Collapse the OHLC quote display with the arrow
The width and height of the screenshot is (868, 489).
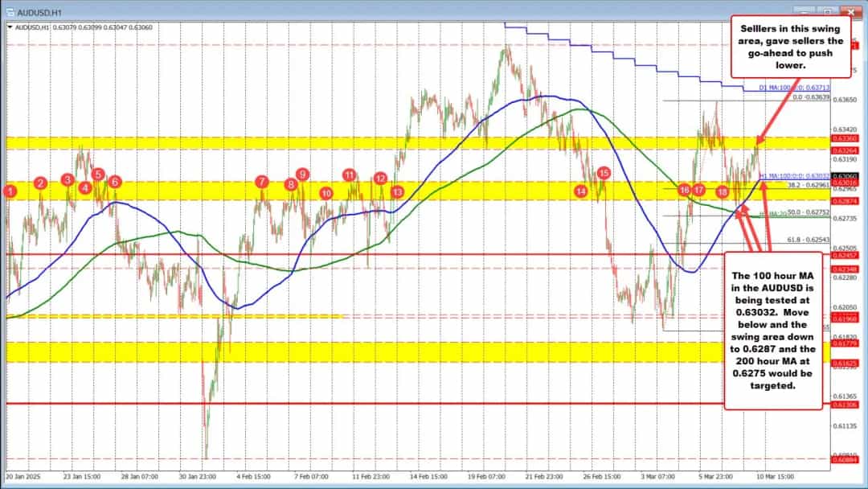point(10,27)
